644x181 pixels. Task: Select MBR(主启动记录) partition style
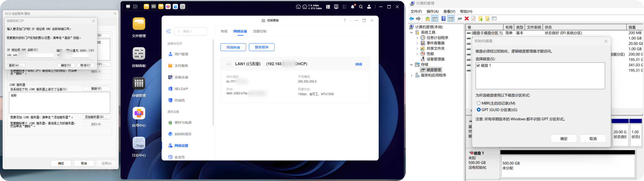point(479,103)
